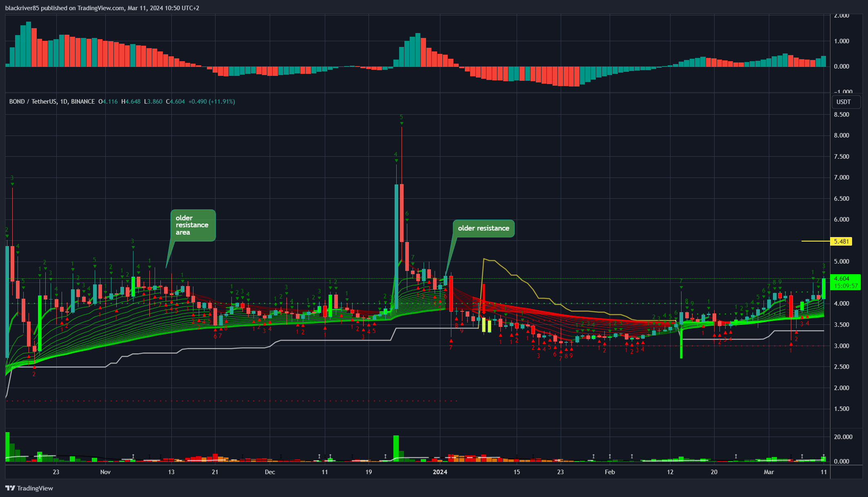Click the 15 date label on time axis
The width and height of the screenshot is (868, 497).
tap(517, 472)
